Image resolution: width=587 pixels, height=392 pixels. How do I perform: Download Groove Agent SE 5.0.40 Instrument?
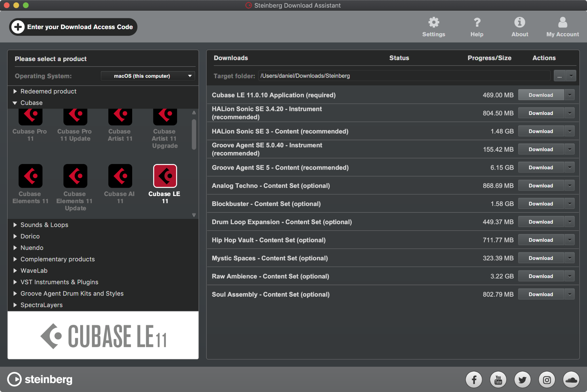pos(541,149)
